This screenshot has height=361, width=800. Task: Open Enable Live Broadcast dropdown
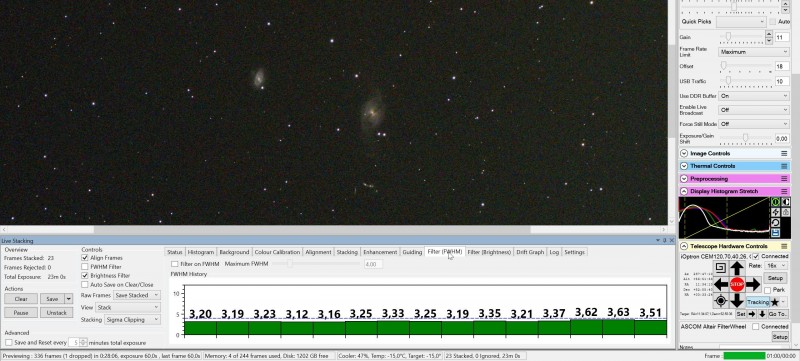click(754, 110)
